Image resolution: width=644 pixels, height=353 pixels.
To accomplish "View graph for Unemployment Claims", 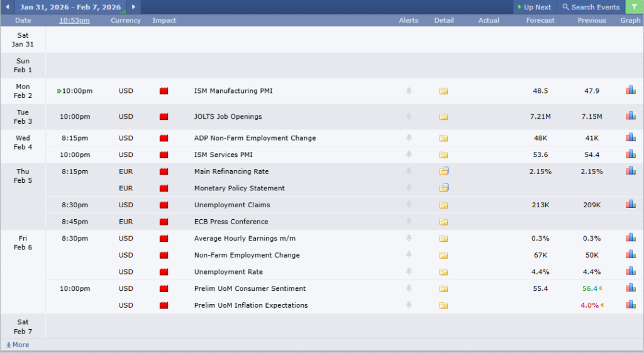I will click(630, 204).
